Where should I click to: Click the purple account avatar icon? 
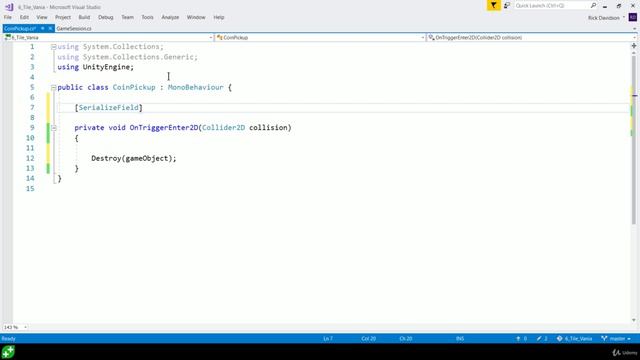pyautogui.click(x=633, y=18)
